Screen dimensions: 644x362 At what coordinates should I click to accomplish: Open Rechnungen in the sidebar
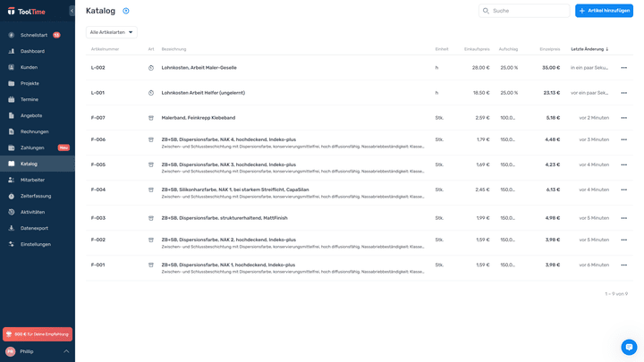pyautogui.click(x=34, y=131)
